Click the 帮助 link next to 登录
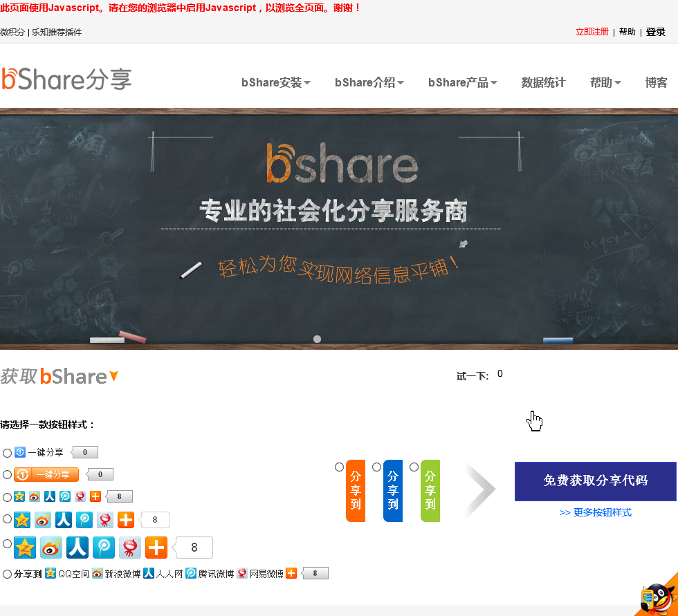This screenshot has width=678, height=616. (x=627, y=32)
